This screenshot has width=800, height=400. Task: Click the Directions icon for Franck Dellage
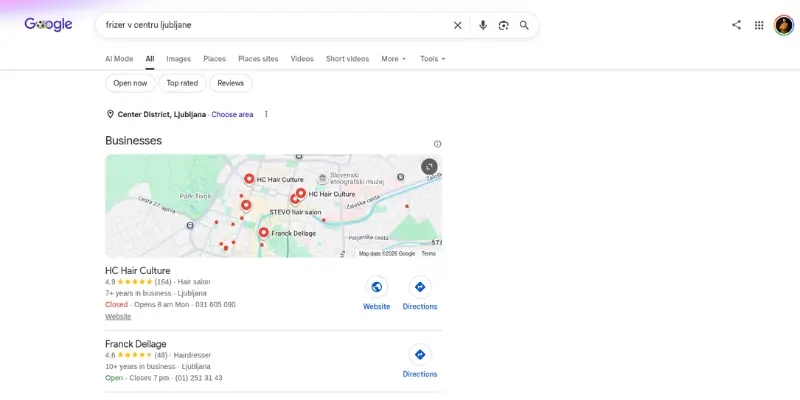[x=420, y=355]
